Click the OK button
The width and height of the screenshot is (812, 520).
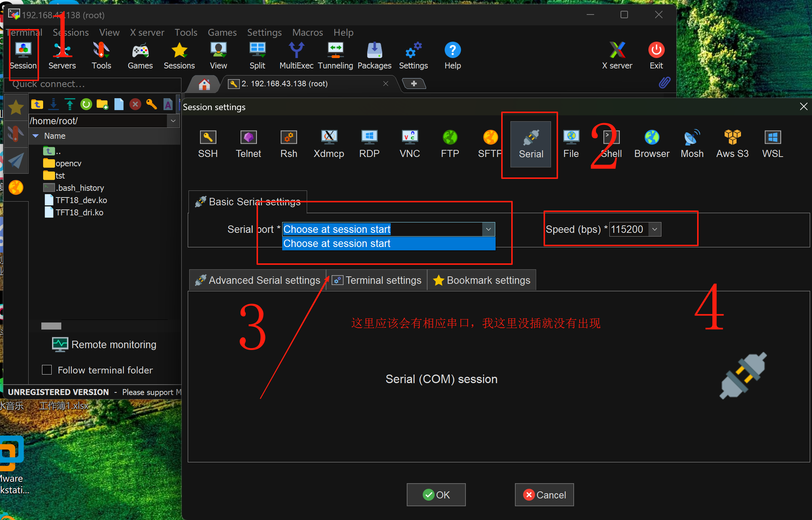pyautogui.click(x=436, y=495)
